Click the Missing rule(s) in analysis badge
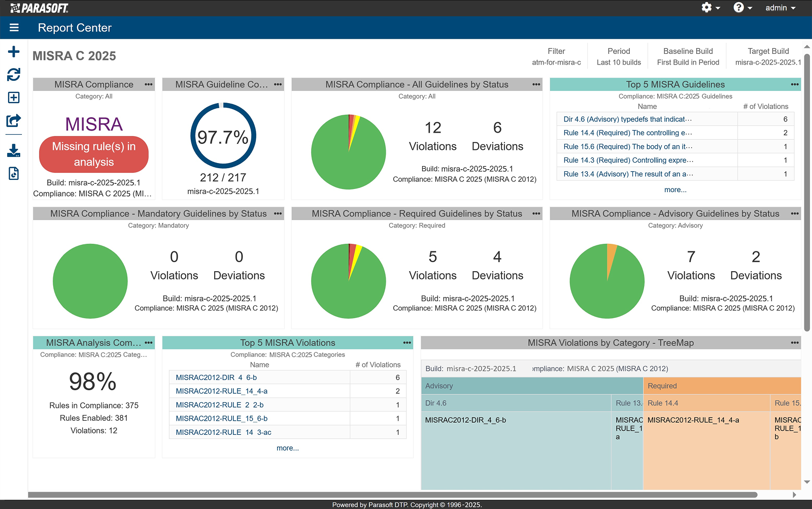 (x=94, y=154)
